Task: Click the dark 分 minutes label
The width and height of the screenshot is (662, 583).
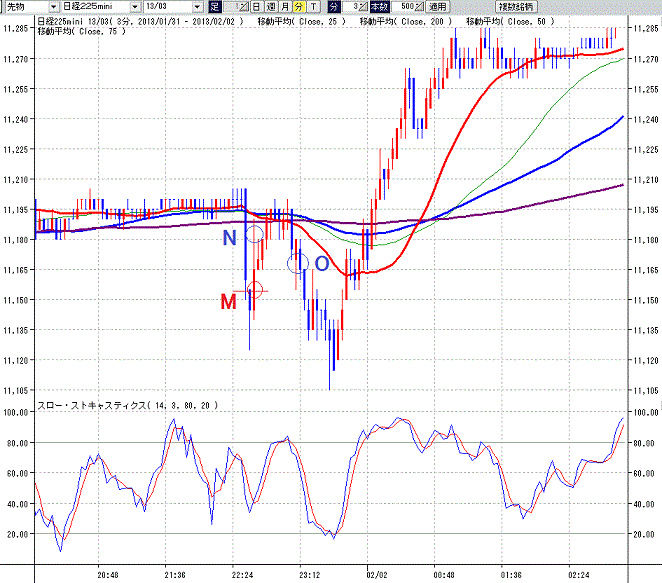Action: [334, 7]
